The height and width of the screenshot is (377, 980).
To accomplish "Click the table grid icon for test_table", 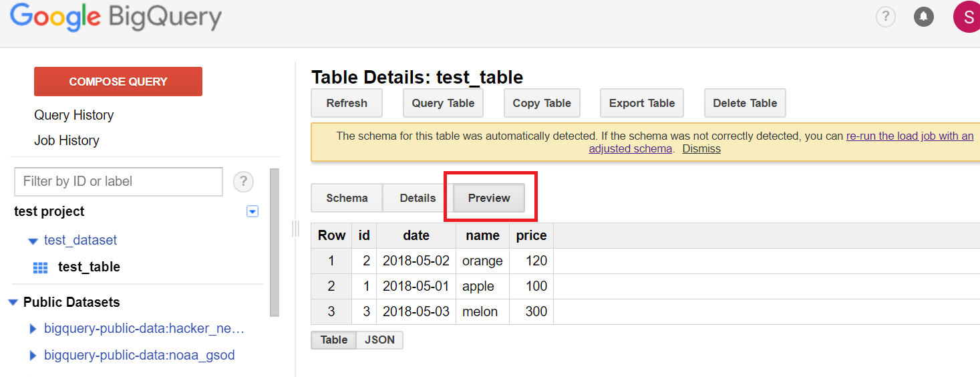I will [41, 267].
